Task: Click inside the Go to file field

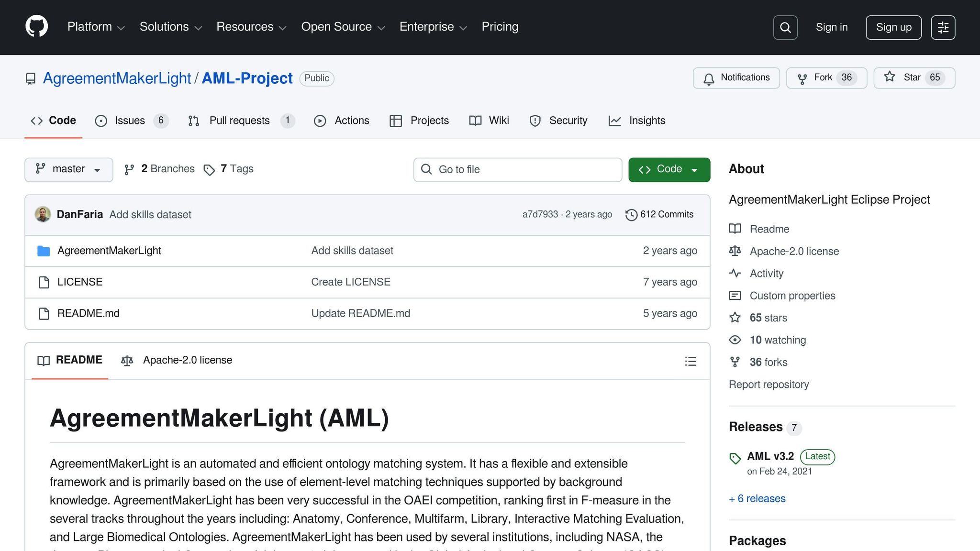Action: (517, 169)
